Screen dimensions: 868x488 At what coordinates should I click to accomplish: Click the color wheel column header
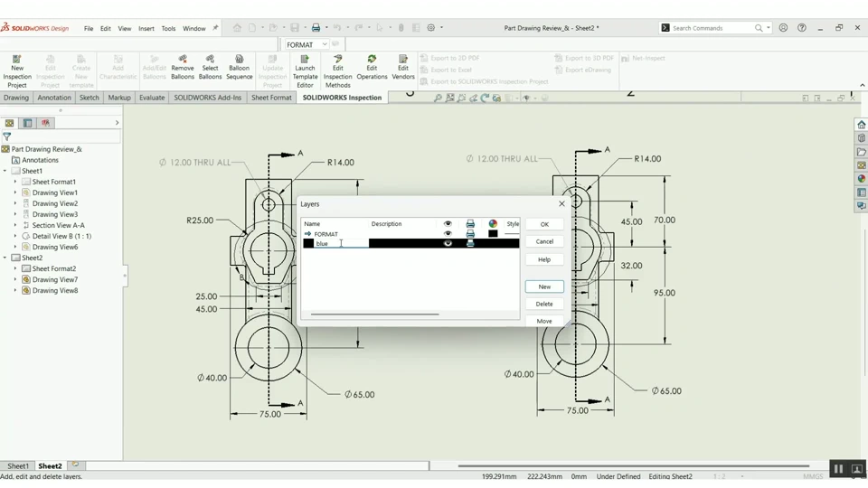(493, 223)
